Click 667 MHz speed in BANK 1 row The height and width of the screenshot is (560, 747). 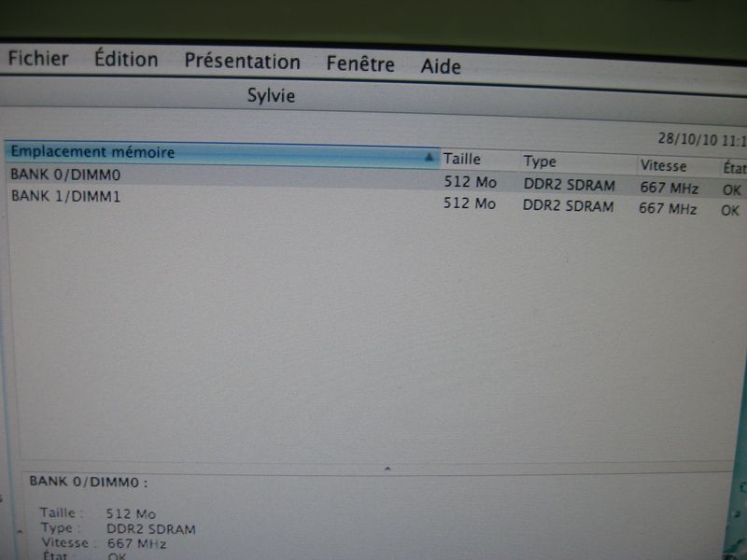click(668, 208)
